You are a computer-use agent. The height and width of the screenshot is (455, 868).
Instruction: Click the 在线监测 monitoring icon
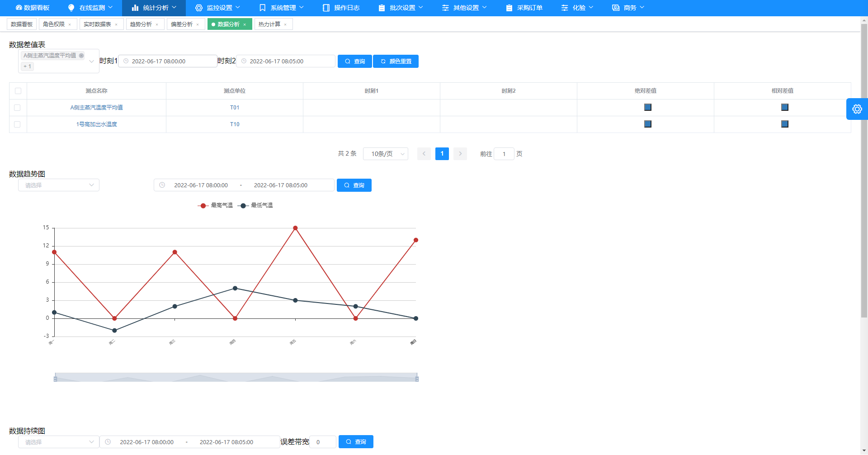click(71, 8)
